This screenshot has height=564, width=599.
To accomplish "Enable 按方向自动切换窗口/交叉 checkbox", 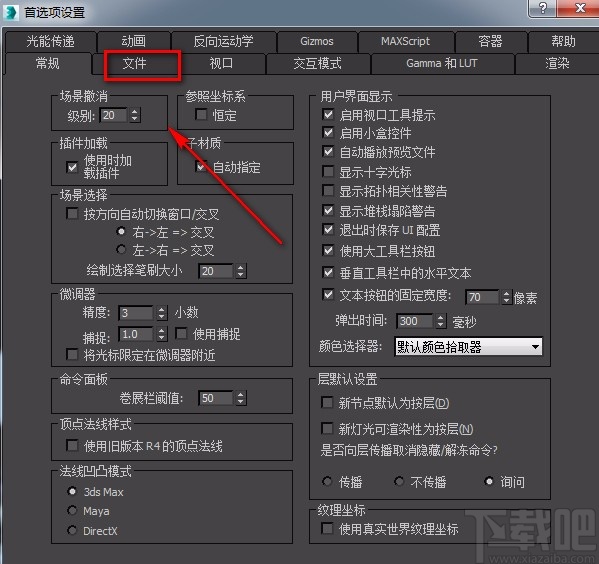I will point(72,213).
